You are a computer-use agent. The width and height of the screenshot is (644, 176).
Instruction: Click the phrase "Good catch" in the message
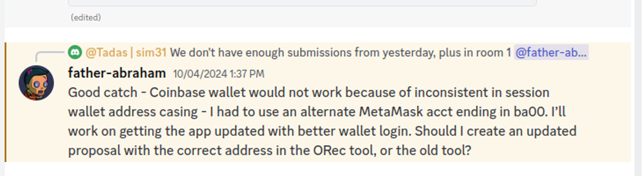coord(103,93)
